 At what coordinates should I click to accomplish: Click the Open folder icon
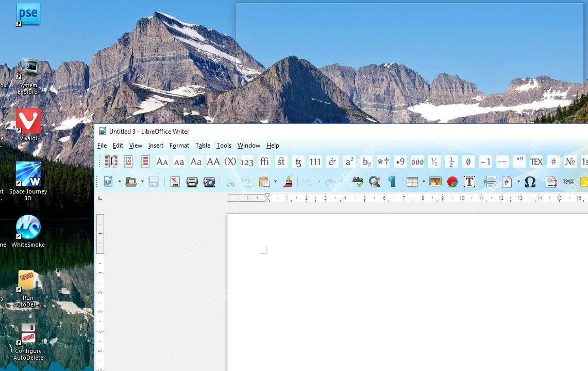[x=131, y=182]
